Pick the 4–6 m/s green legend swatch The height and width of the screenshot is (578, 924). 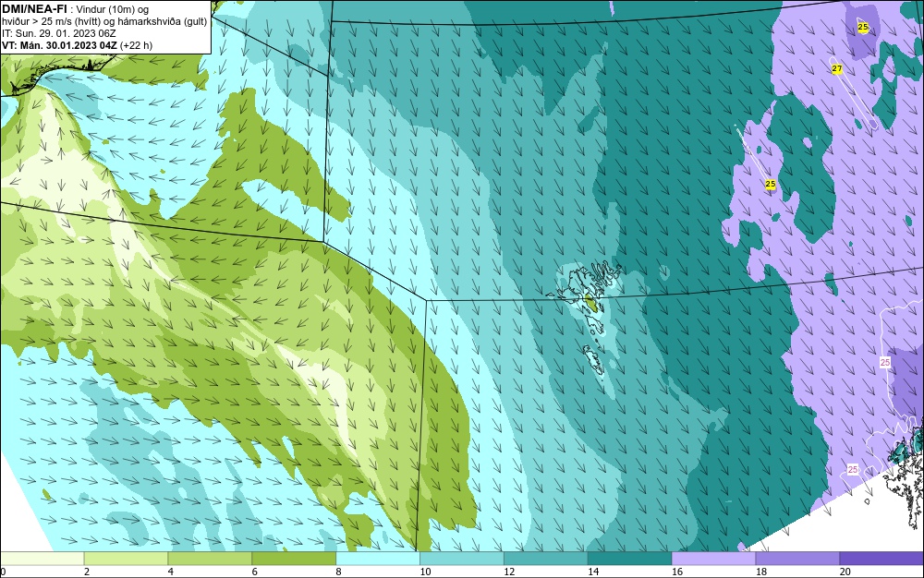(210, 558)
